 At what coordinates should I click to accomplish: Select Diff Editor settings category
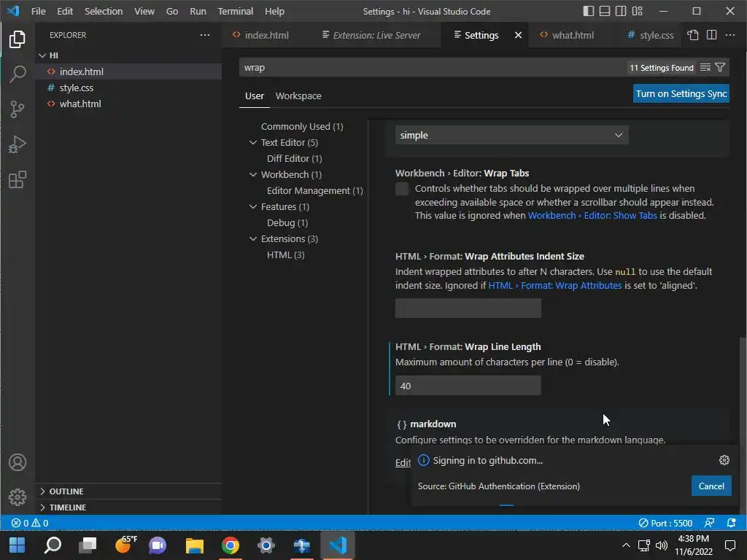click(x=295, y=158)
